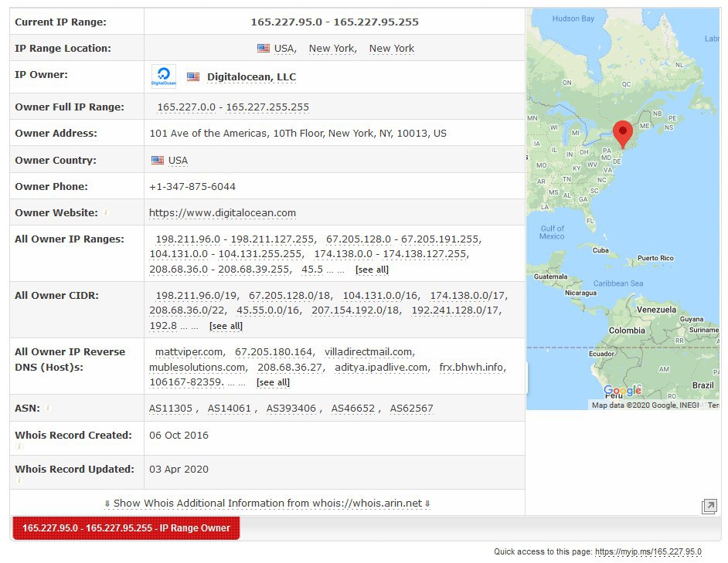Select the IP Range Owner red tab
The width and height of the screenshot is (728, 563).
click(x=126, y=528)
